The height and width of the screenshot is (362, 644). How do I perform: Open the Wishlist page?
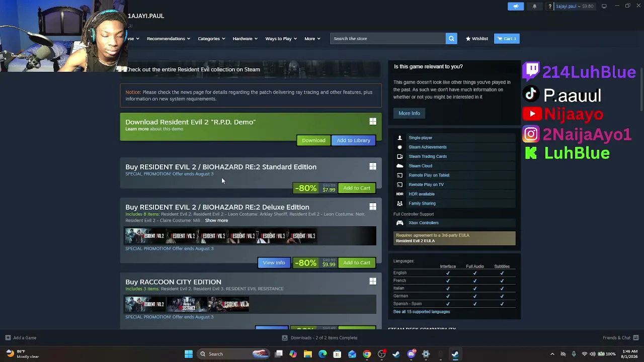pos(476,39)
